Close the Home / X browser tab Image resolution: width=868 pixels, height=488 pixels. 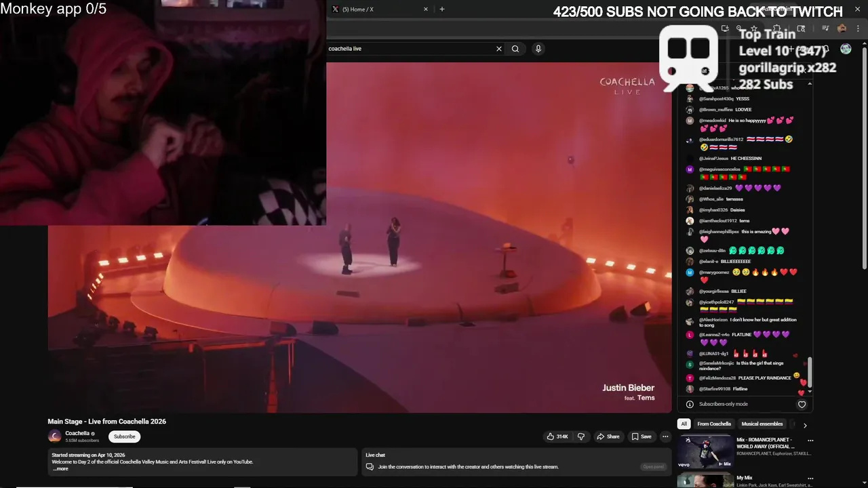[426, 9]
